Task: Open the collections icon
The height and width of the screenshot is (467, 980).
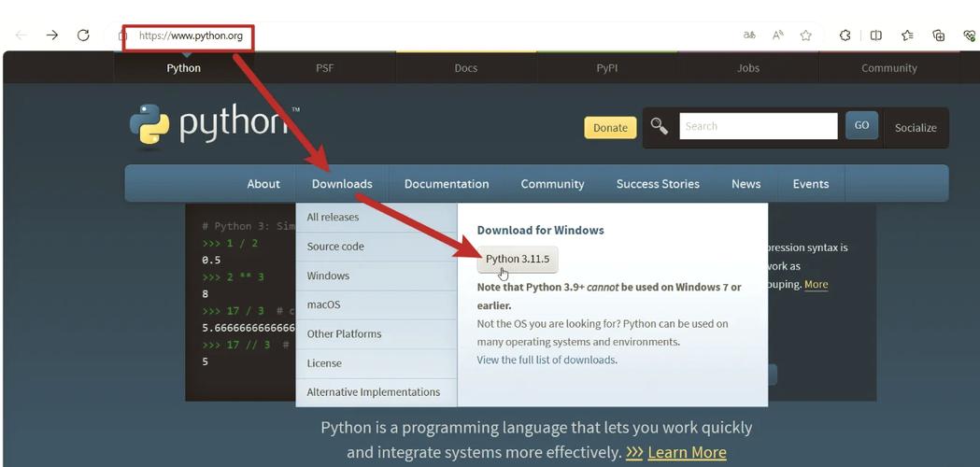Action: (x=939, y=35)
